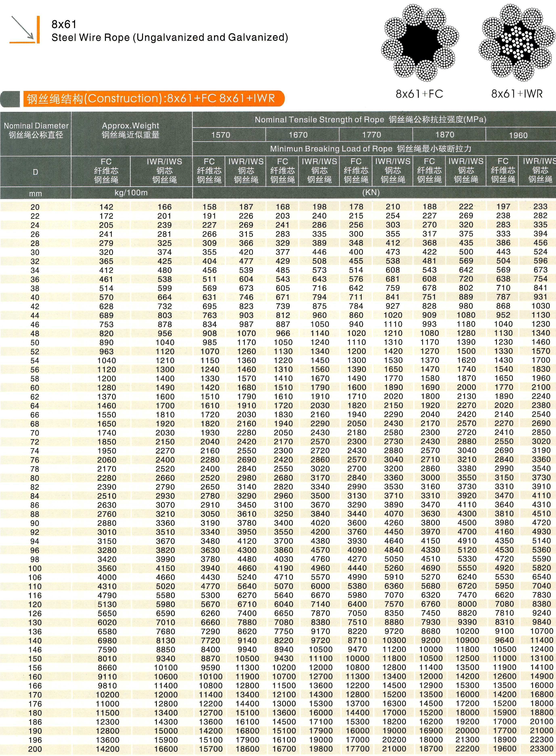The image size is (556, 756).
Task: Click the diameter value 20 in the first row
Action: tap(35, 207)
